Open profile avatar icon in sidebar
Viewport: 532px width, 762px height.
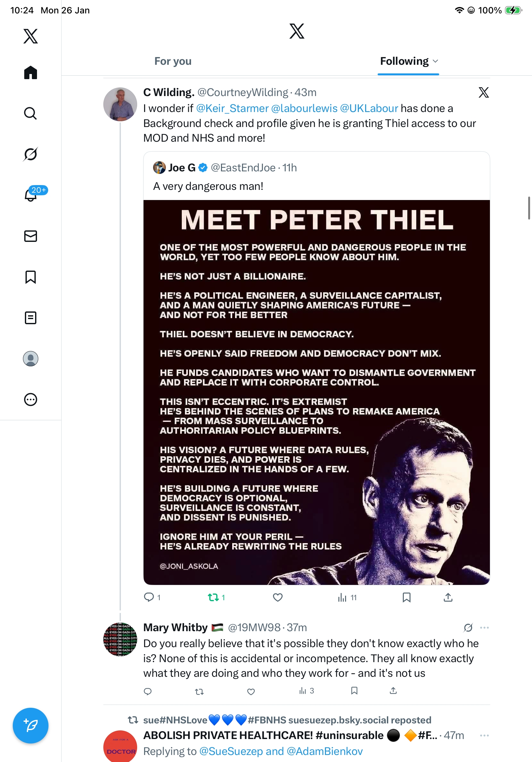click(x=31, y=358)
